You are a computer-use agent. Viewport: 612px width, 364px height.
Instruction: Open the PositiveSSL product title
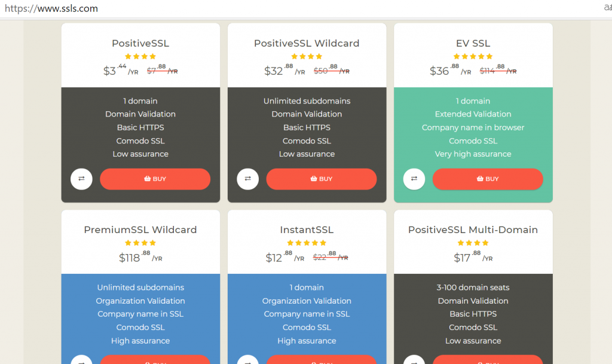(140, 43)
